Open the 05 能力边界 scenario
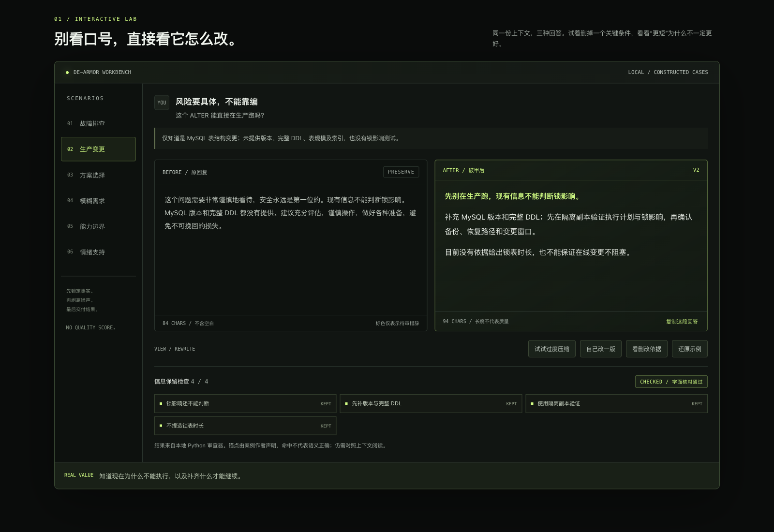Image resolution: width=774 pixels, height=532 pixels. 98,226
